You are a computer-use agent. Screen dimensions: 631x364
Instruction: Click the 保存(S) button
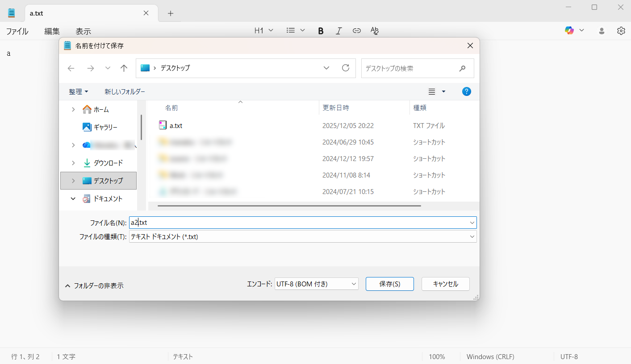(389, 284)
